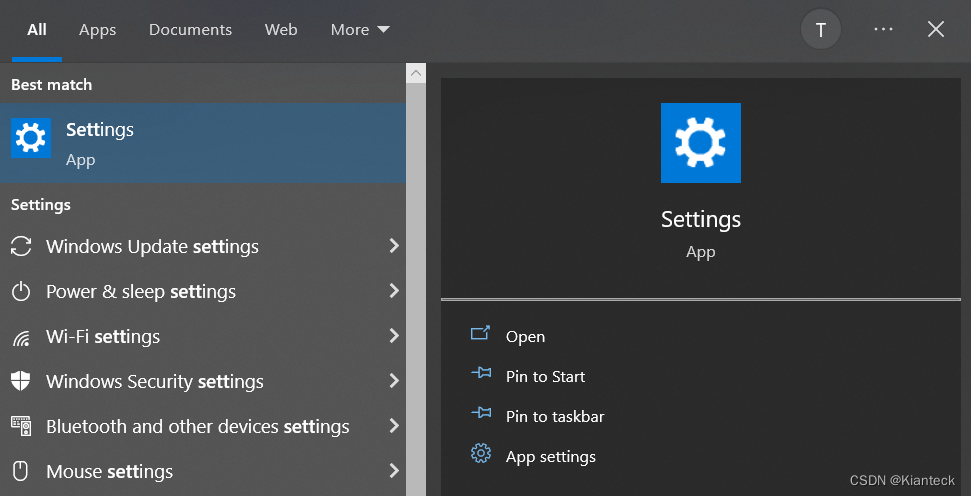Click the Windows Security shield icon
971x496 pixels.
click(x=21, y=381)
